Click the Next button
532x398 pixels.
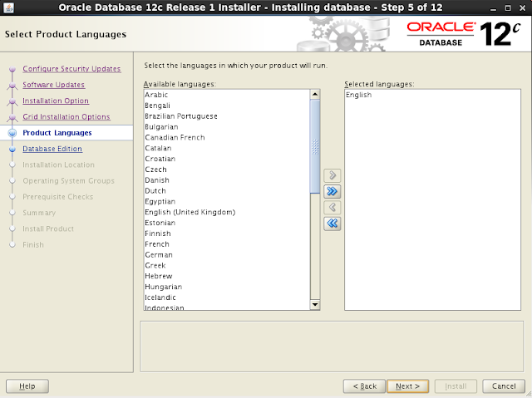coord(407,386)
